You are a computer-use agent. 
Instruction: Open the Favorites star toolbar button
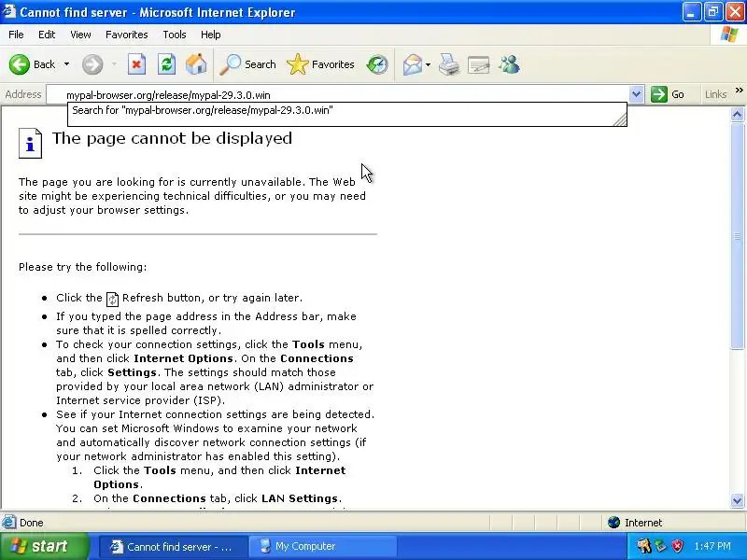click(x=320, y=64)
